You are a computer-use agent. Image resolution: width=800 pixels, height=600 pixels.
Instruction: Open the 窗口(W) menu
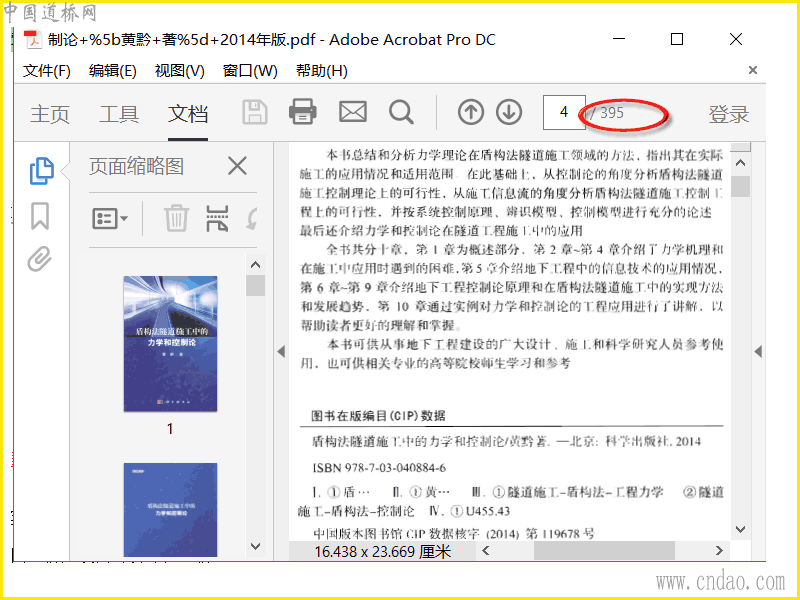tap(250, 70)
